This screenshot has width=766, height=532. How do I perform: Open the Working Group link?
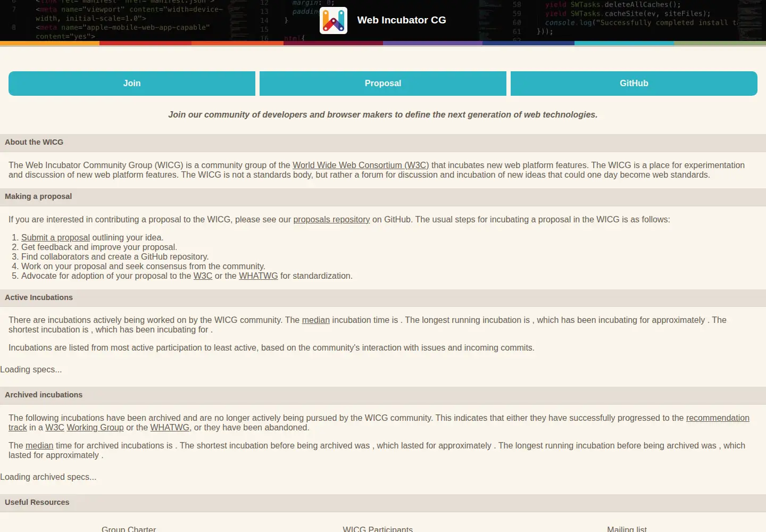click(x=95, y=428)
